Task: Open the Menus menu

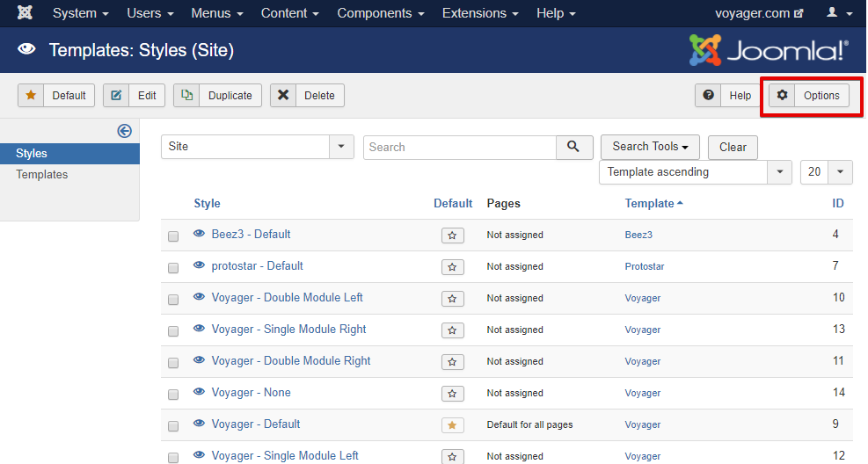Action: [217, 12]
